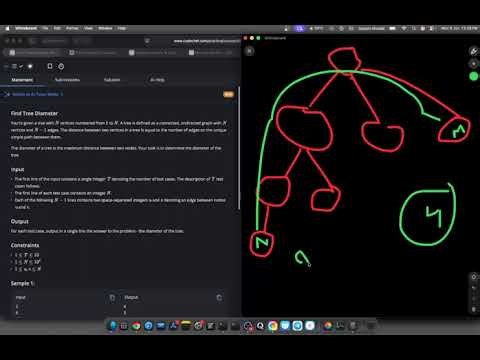Viewport: 480px width, 360px height.
Task: Open the Help menu
Action: 122,29
